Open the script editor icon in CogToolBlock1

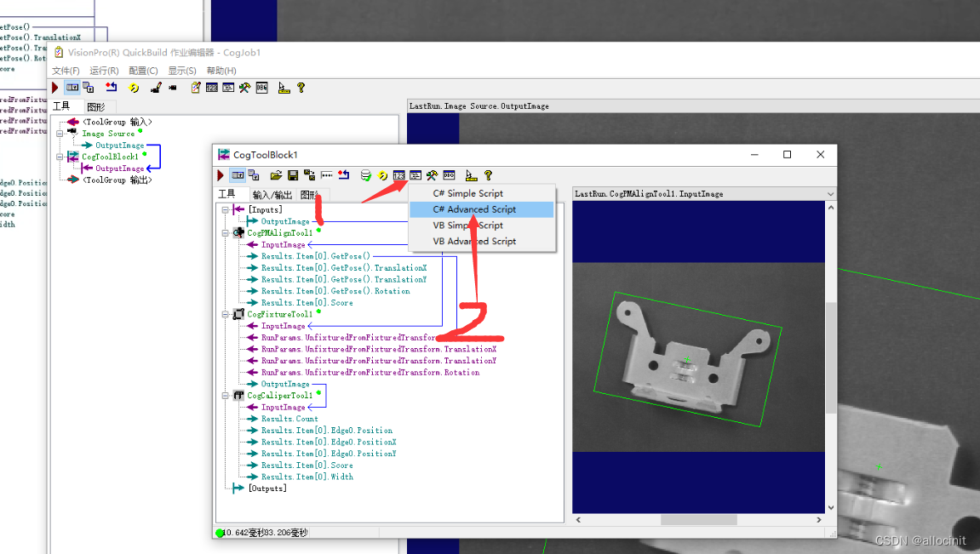click(x=415, y=175)
